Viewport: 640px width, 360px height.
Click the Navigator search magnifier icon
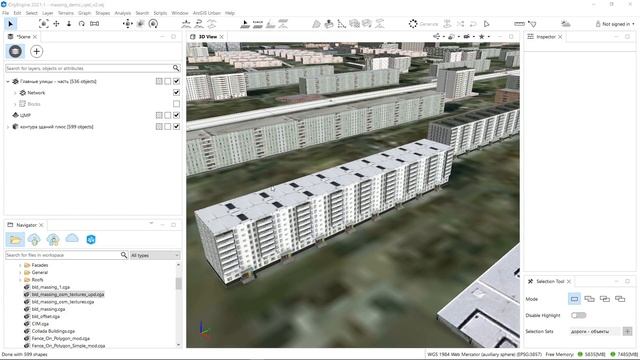pyautogui.click(x=124, y=255)
